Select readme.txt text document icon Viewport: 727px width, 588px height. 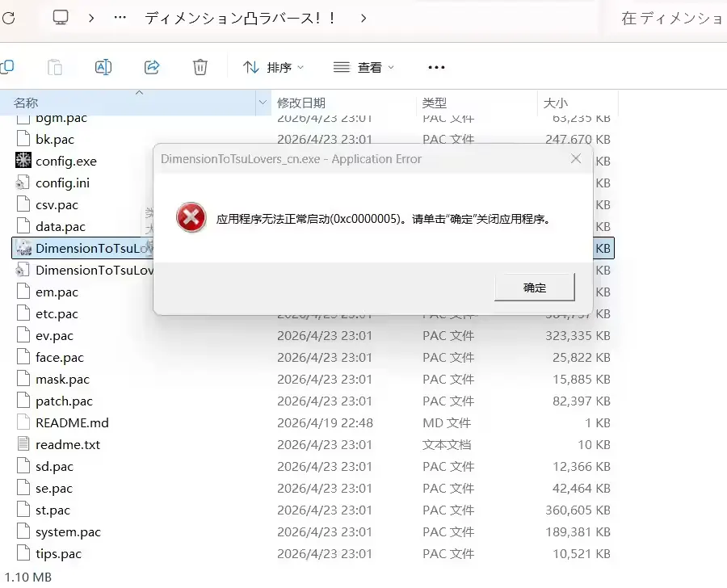coord(23,444)
